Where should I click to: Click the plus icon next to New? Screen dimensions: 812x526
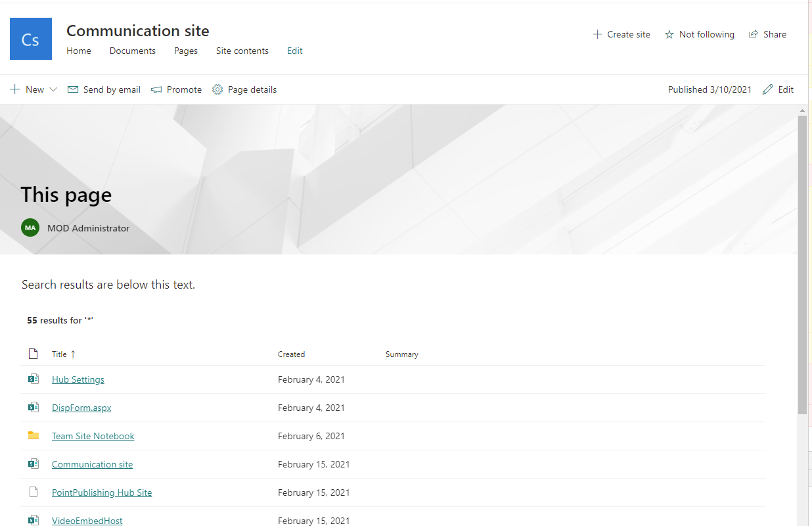[x=14, y=89]
